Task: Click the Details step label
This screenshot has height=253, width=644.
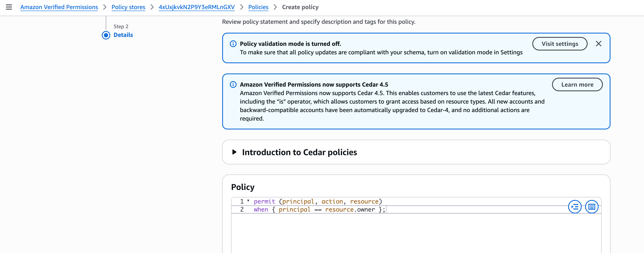Action: tap(123, 35)
